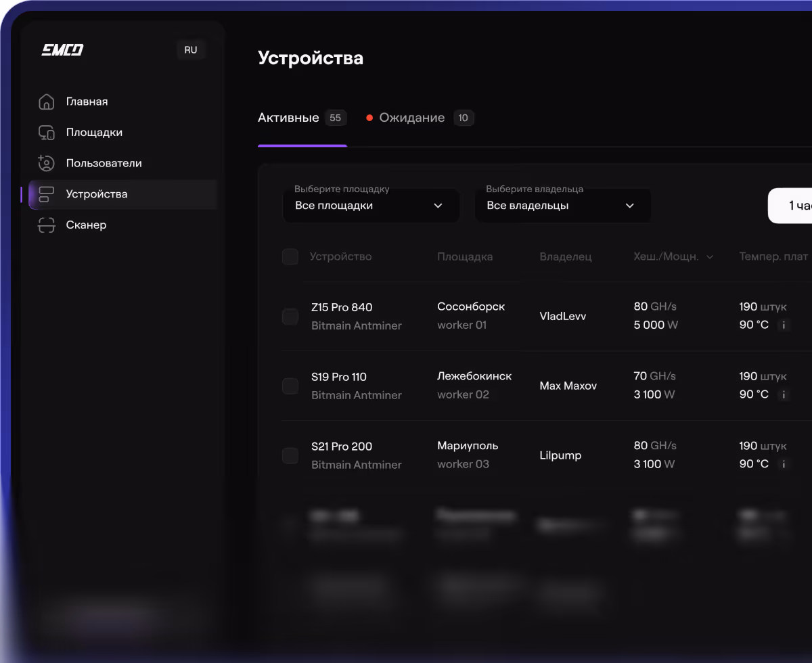The height and width of the screenshot is (663, 812).
Task: Click the Z15 Pro 840 device name
Action: coord(342,307)
